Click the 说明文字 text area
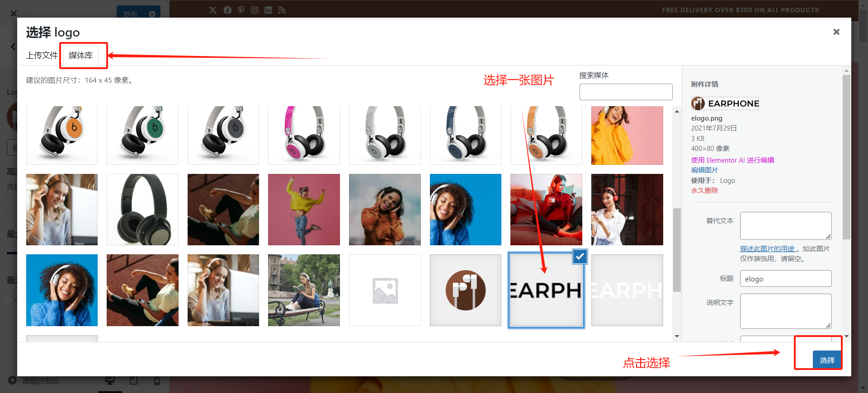This screenshot has height=393, width=868. click(x=786, y=311)
